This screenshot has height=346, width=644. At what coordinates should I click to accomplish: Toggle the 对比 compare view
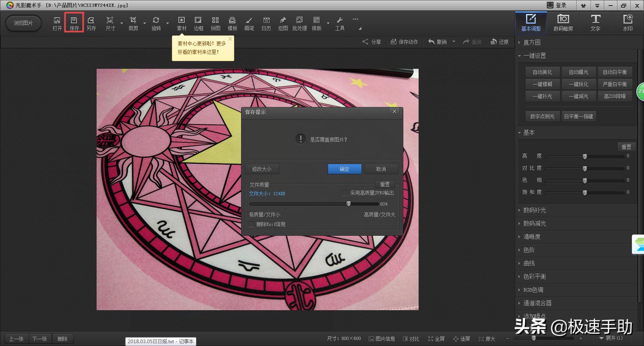click(x=411, y=339)
